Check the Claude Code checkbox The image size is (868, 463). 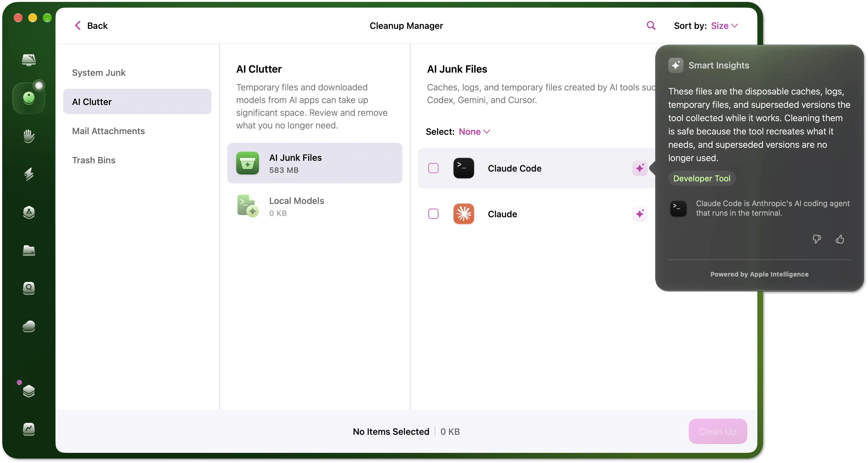(x=433, y=168)
